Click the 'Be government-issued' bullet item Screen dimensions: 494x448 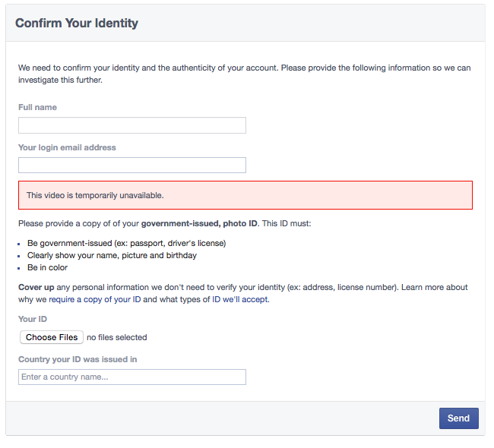pos(126,243)
